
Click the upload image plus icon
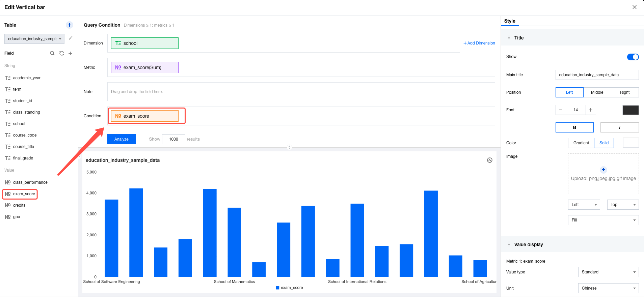tap(603, 170)
